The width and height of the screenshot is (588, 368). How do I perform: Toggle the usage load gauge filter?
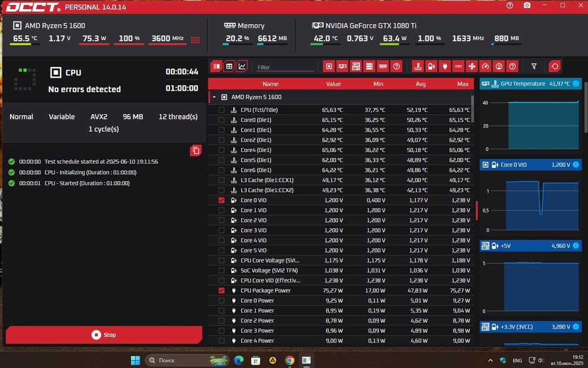pyautogui.click(x=499, y=67)
